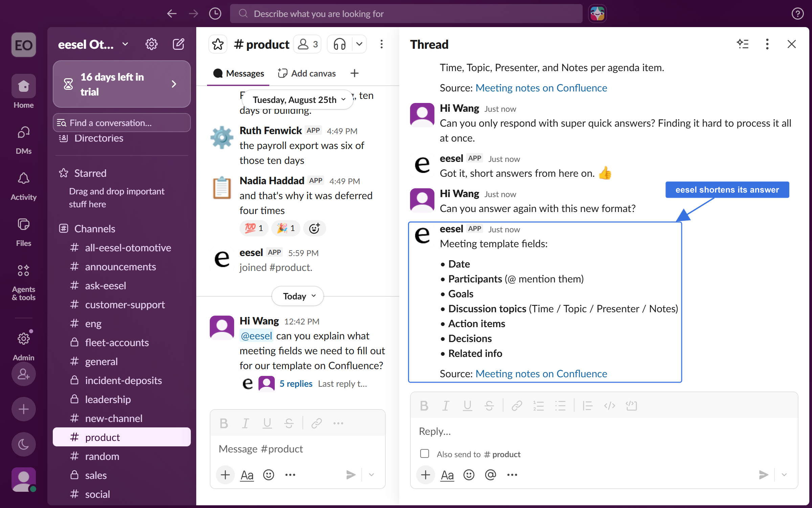Open workspace settings gear icon
This screenshot has width=812, height=508.
tap(151, 44)
